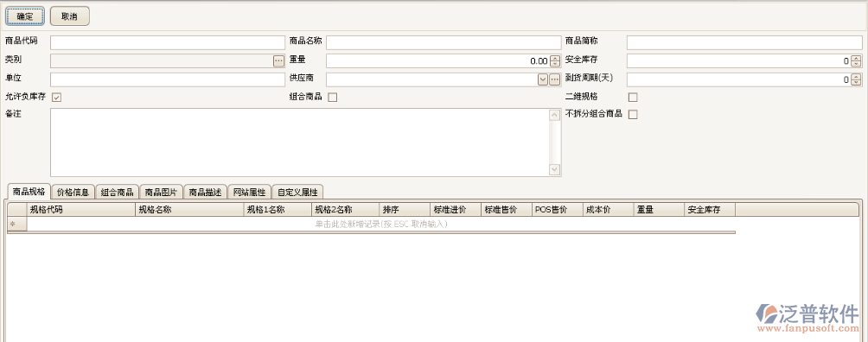Decrease 安全库存 with the down spinner arrow

click(856, 64)
